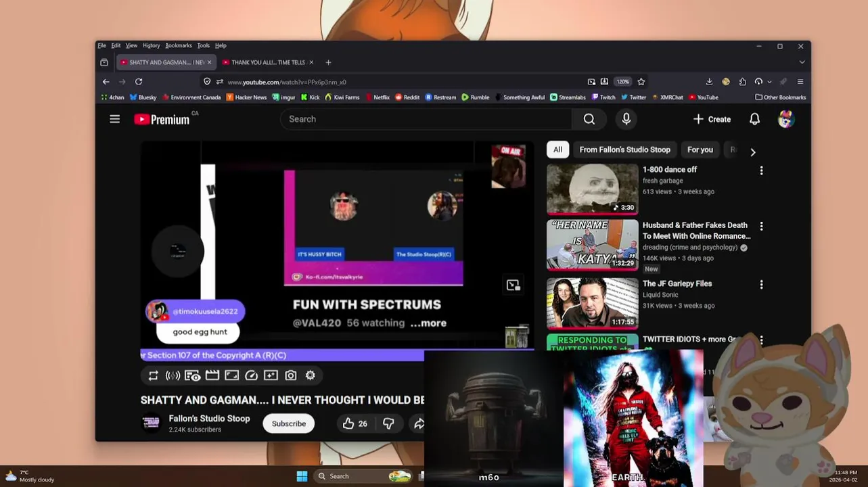
Task: Open the Other Bookmarks folder
Action: pyautogui.click(x=780, y=97)
